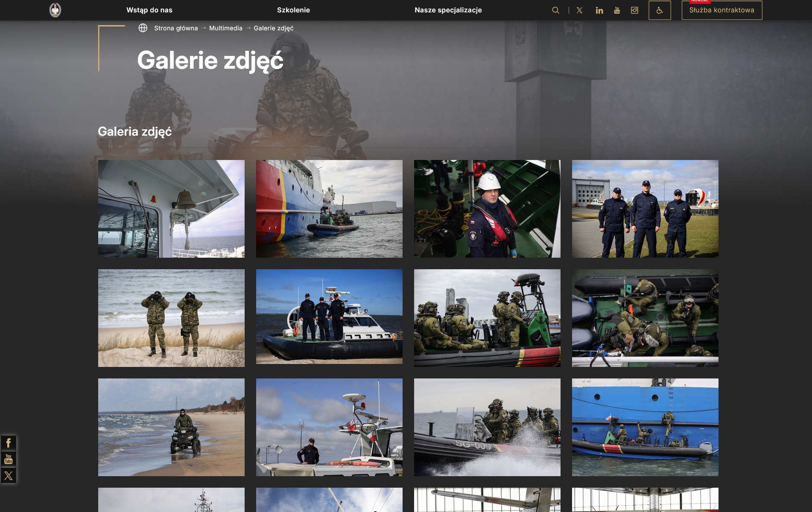Click the eagle emblem logo in header

55,10
